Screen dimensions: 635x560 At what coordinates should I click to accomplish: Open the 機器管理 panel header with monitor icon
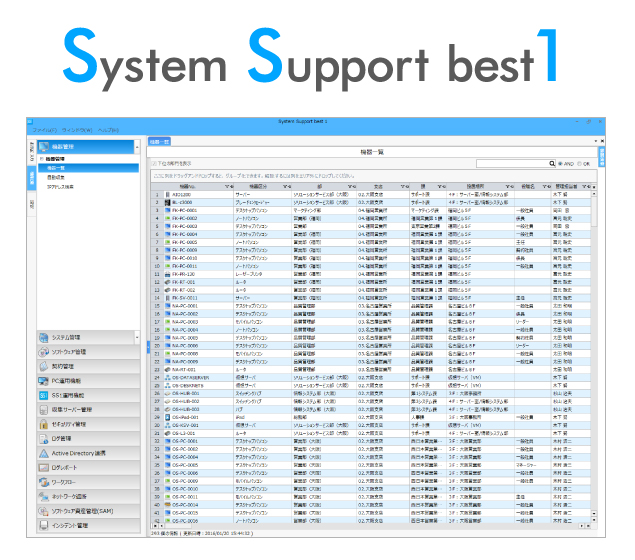85,147
